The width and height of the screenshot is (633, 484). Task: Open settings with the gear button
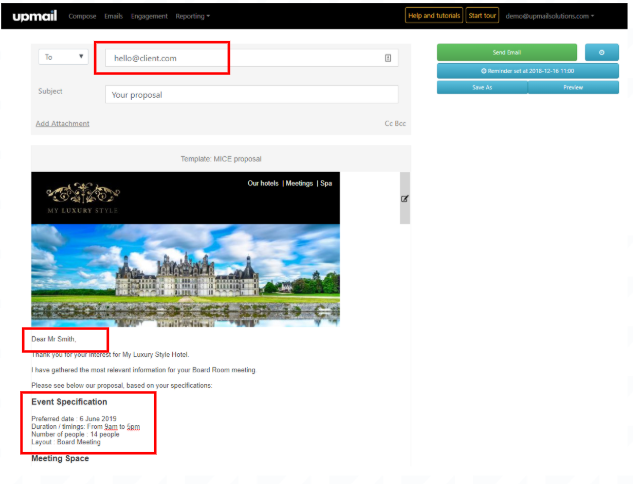tap(601, 52)
